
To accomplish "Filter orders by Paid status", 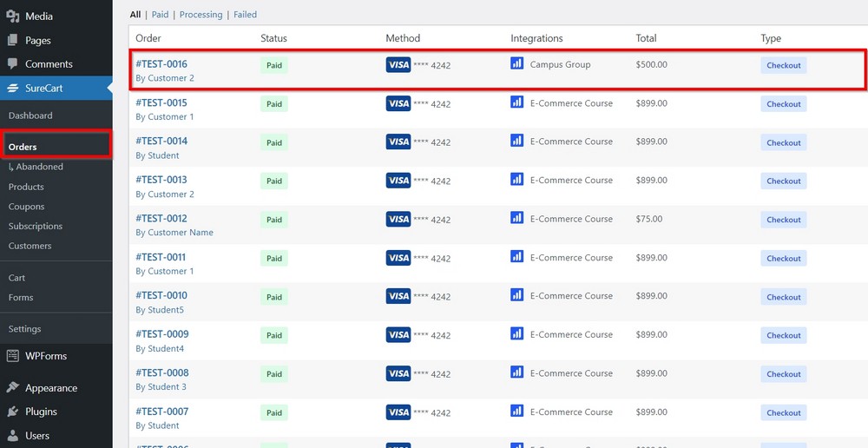I will pyautogui.click(x=160, y=15).
